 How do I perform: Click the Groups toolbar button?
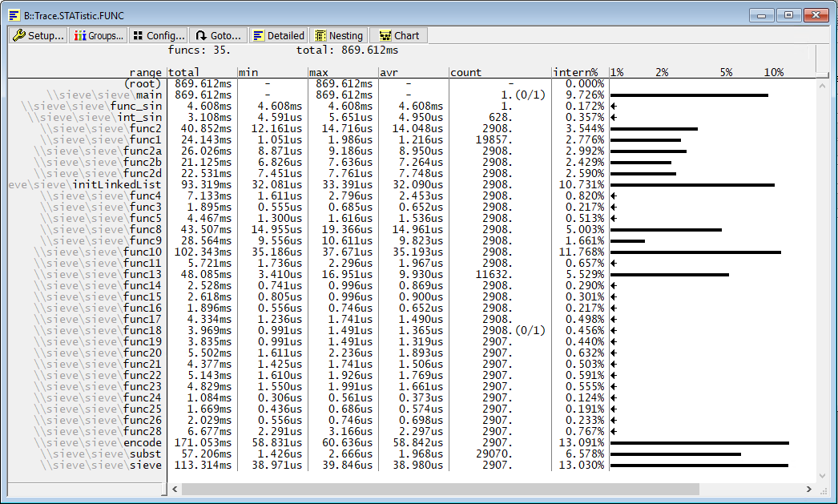98,35
